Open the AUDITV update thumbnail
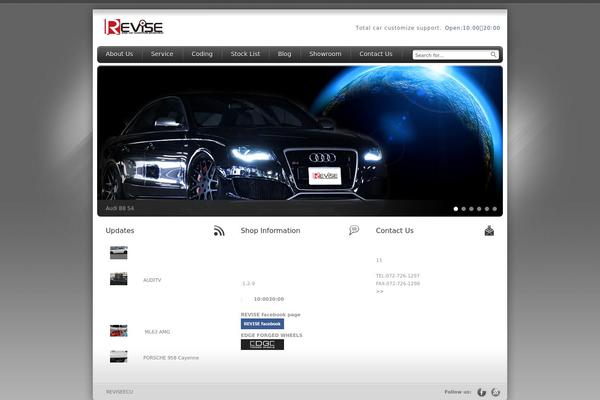This screenshot has height=400, width=600. pyautogui.click(x=119, y=279)
